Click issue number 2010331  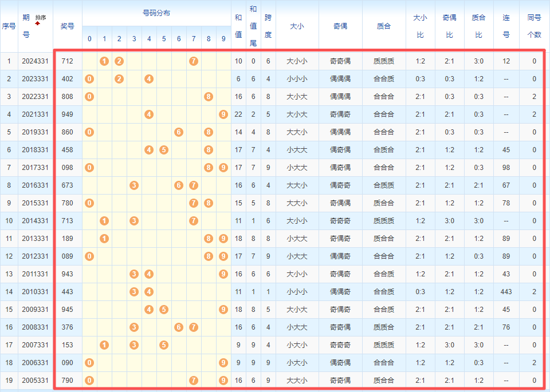(x=35, y=292)
